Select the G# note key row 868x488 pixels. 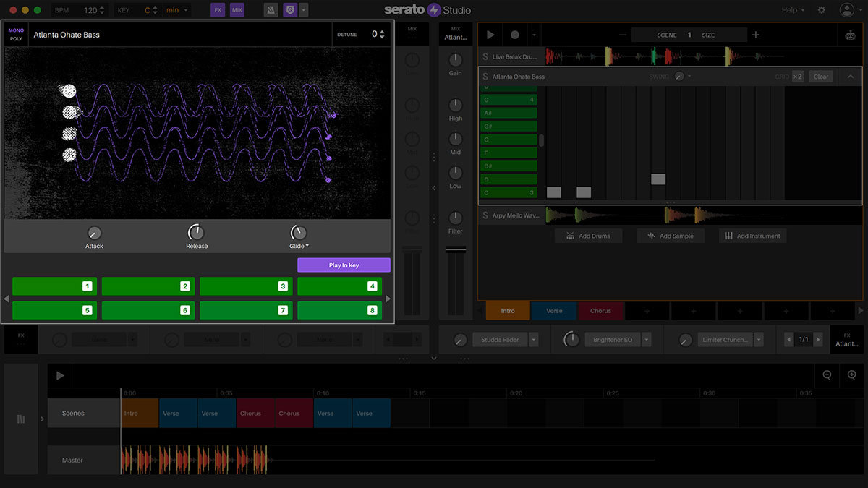pos(509,127)
